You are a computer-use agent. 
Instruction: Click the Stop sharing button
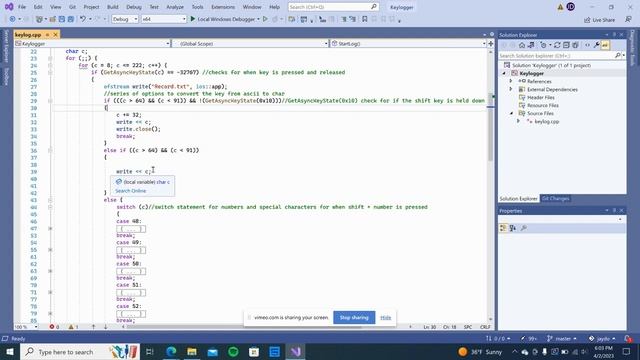click(354, 318)
